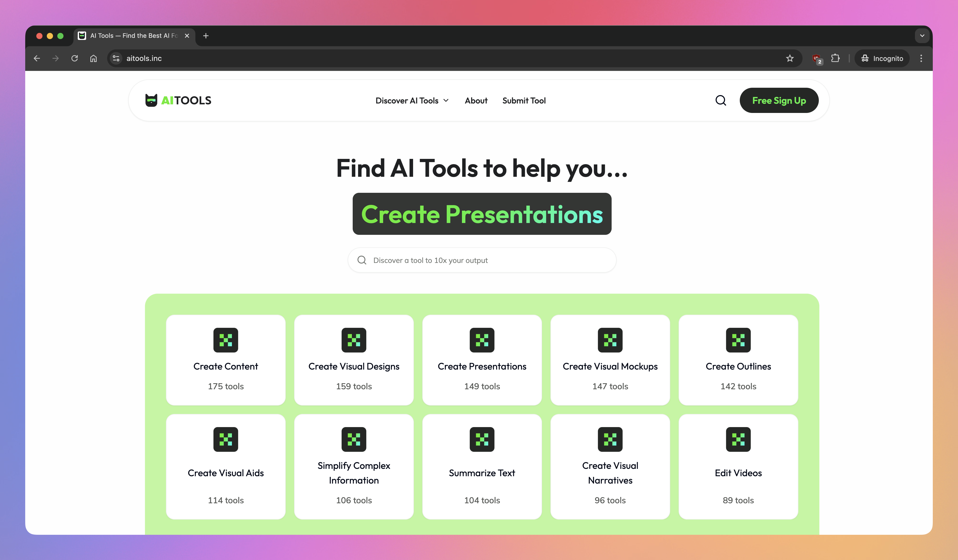Viewport: 958px width, 560px height.
Task: Select the Summarize Text category icon
Action: point(482,439)
